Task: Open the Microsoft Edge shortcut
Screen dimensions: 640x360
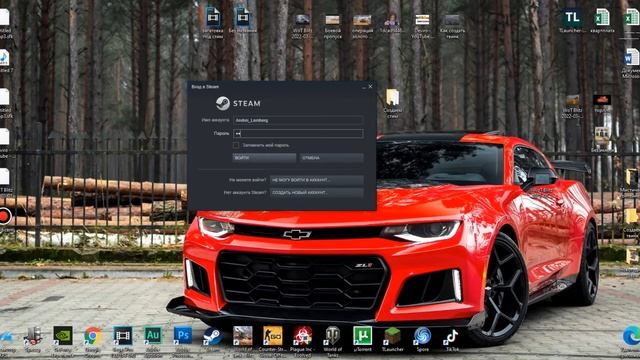Action: [x=631, y=336]
